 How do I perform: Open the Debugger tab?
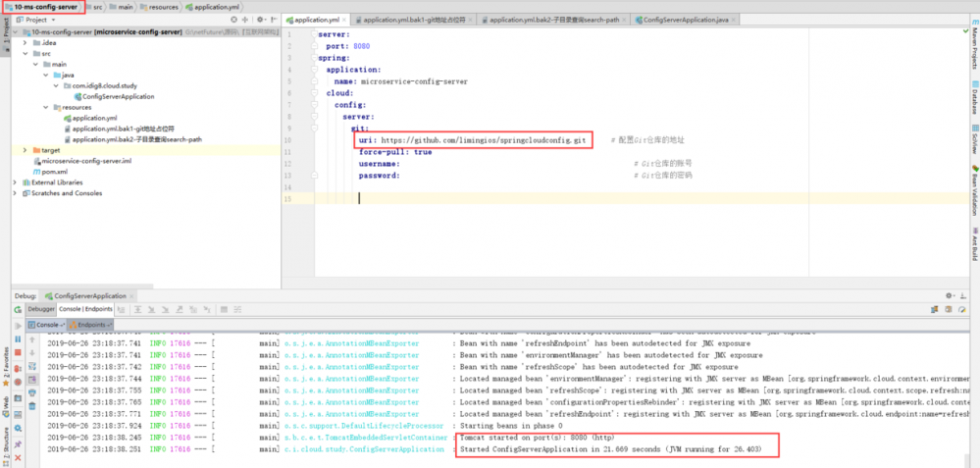(x=41, y=309)
